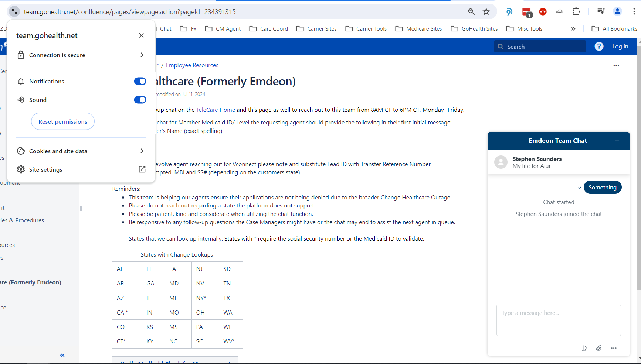Click the NY* cell in the states table
Screen dimensions: 641x364
click(205, 298)
